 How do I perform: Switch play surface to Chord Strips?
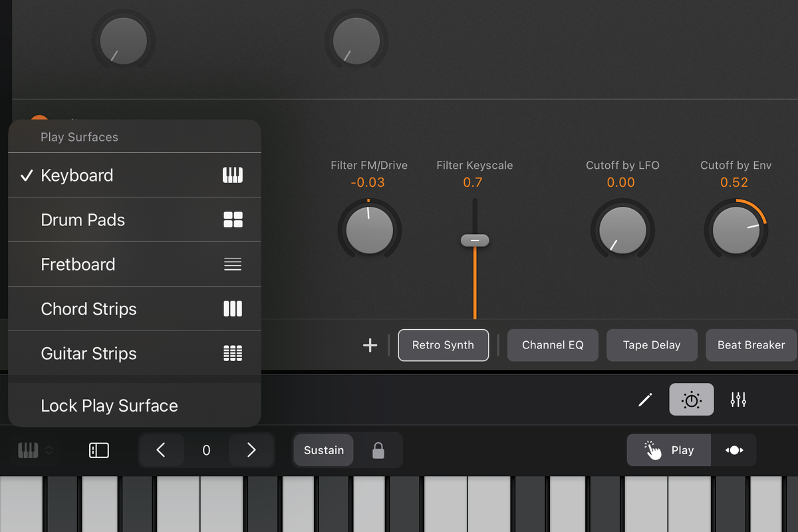pos(88,309)
